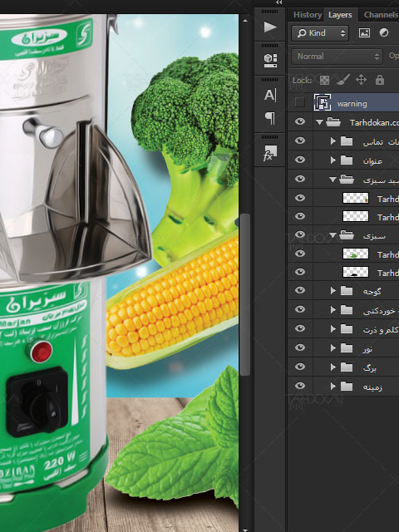Expand the تماس group triangle
This screenshot has width=399, height=532.
click(332, 140)
